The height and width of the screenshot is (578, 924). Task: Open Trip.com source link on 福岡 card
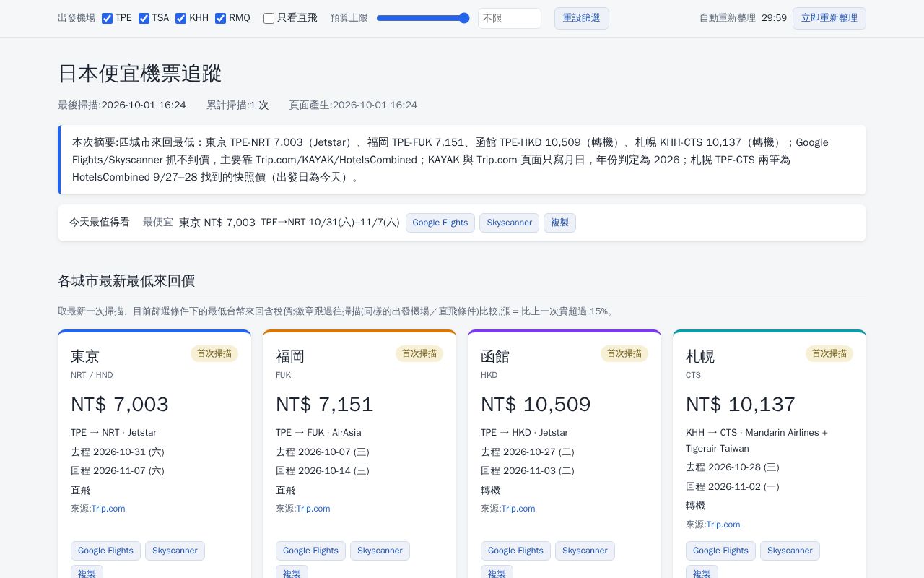[313, 509]
